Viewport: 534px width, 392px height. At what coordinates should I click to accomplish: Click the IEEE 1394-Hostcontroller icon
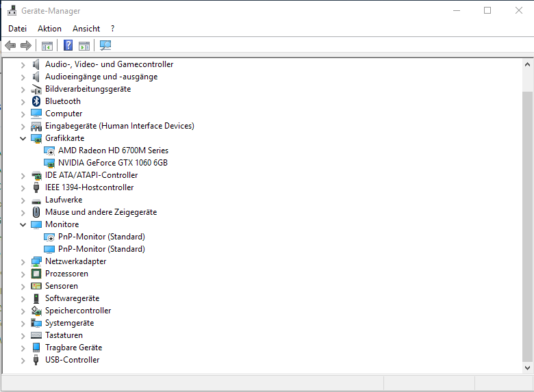pos(36,187)
